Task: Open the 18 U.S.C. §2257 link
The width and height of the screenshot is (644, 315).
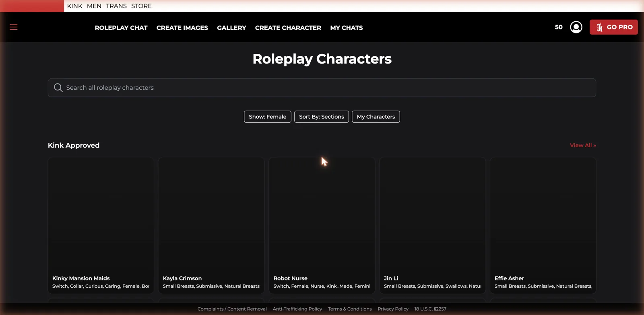Action: pos(430,309)
